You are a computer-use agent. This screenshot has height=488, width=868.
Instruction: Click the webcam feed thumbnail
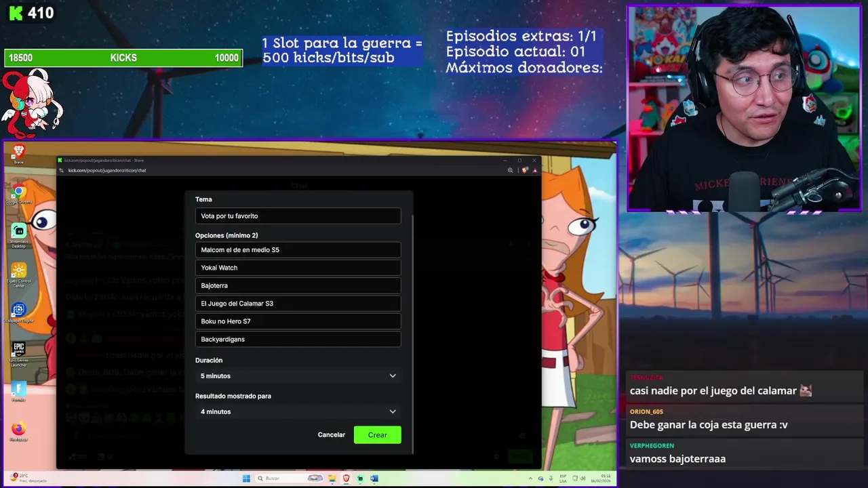tap(744, 108)
